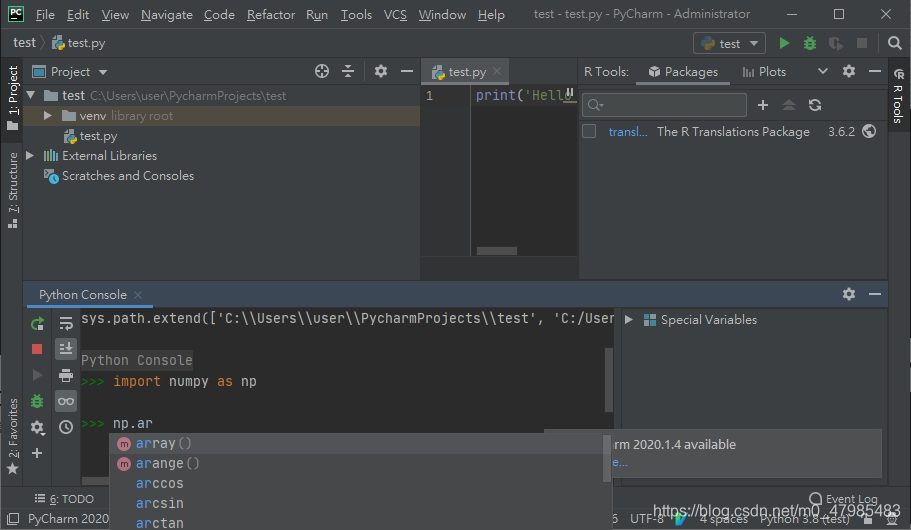Close the Python Console tab
911x530 pixels.
click(x=138, y=295)
